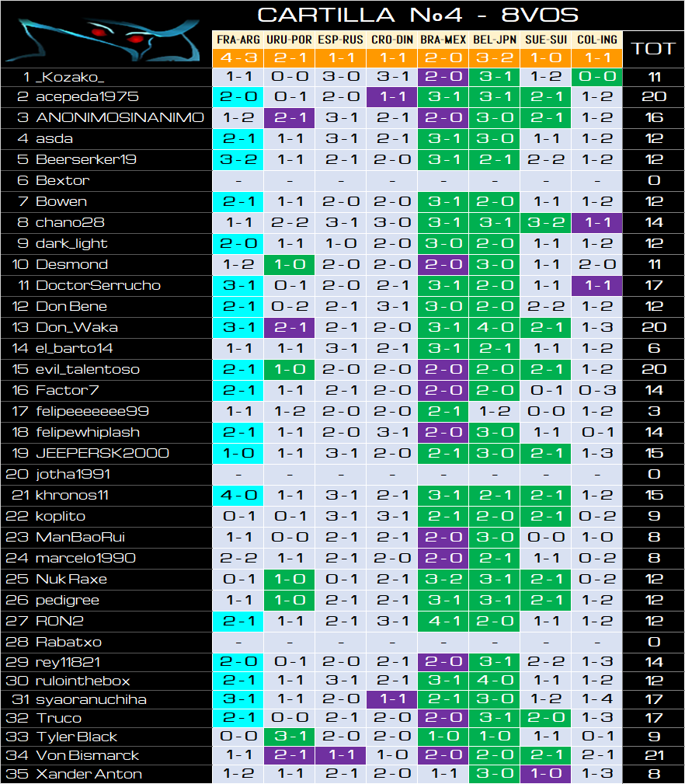Select player name Don_Waka
The image size is (685, 784).
click(76, 327)
